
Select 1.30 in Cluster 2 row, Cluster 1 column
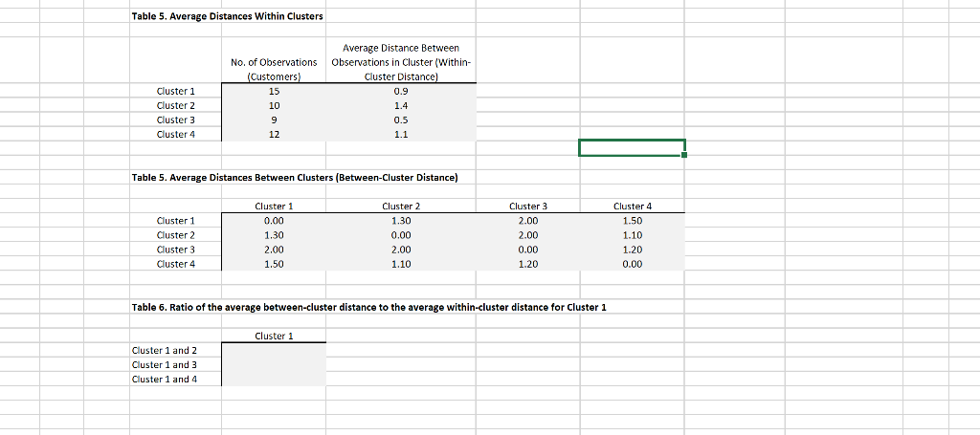[274, 235]
